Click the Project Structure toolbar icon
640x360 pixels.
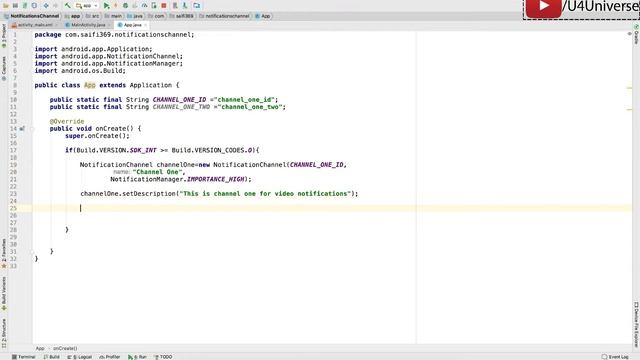pyautogui.click(x=197, y=6)
